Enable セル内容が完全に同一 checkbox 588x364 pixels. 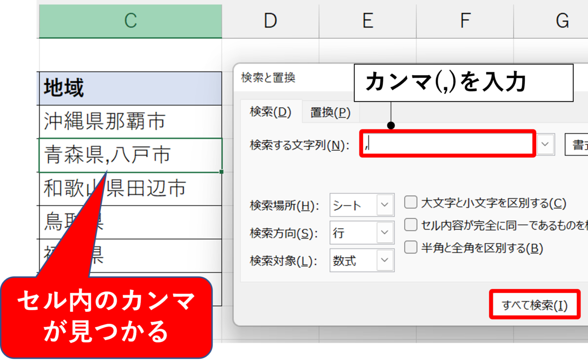(411, 225)
